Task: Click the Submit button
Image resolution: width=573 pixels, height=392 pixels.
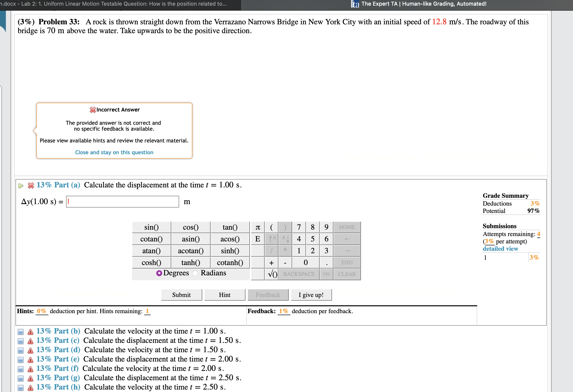Action: (x=181, y=295)
